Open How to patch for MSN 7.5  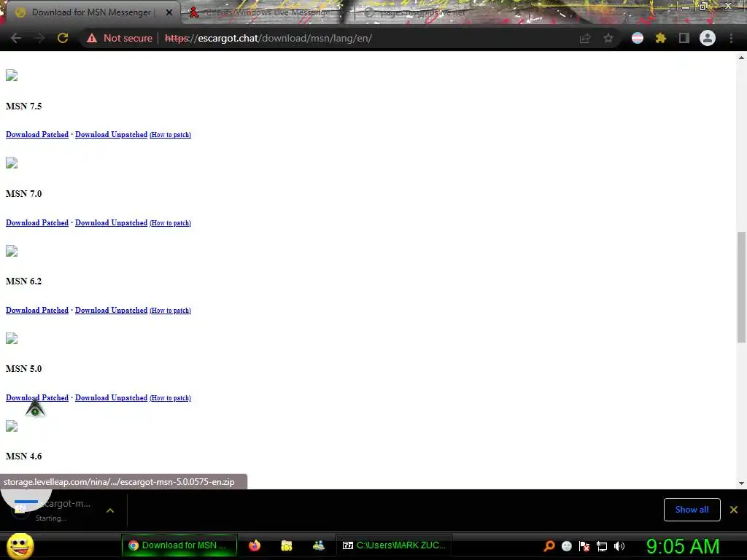tap(171, 135)
